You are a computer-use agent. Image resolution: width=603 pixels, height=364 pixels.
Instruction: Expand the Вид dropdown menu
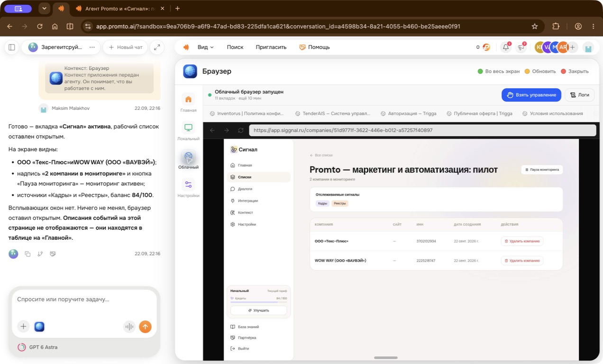pos(205,47)
